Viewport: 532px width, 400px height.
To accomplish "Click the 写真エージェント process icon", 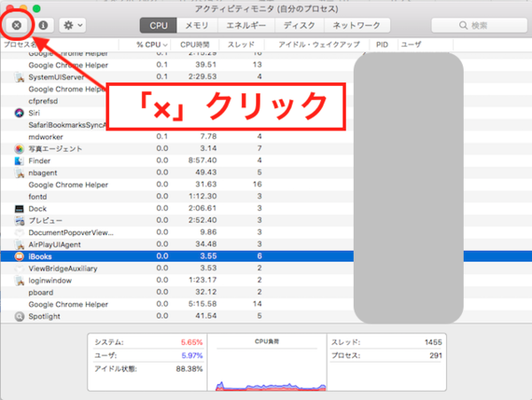I will tap(20, 148).
